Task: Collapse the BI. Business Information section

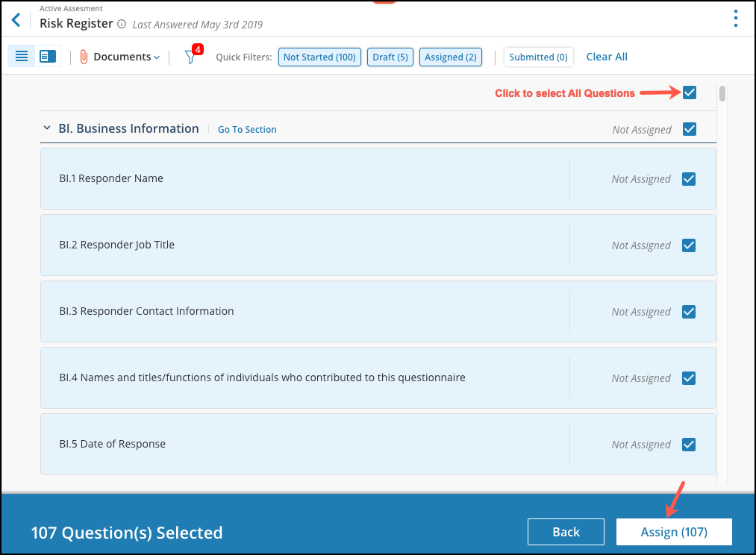Action: tap(46, 128)
